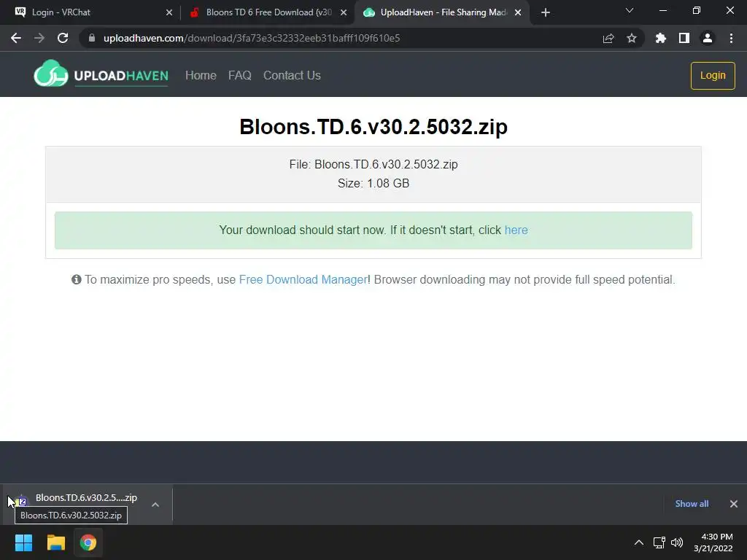Close the Login - VRChat tab

[169, 12]
